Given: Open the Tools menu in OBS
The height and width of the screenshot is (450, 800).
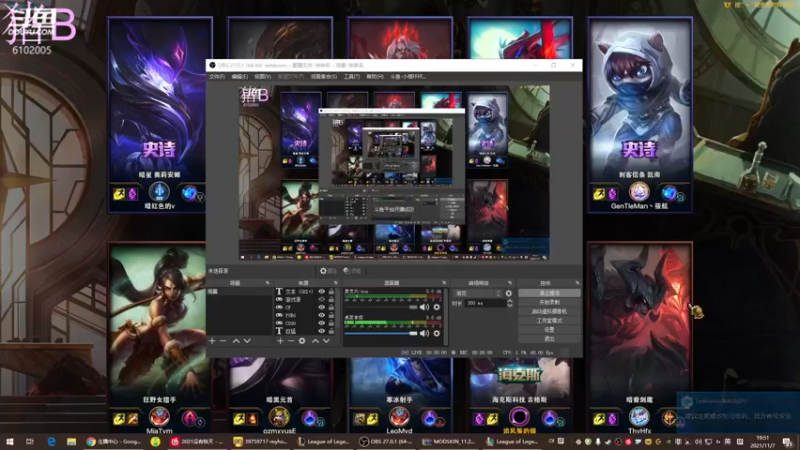Looking at the screenshot, I should [352, 77].
